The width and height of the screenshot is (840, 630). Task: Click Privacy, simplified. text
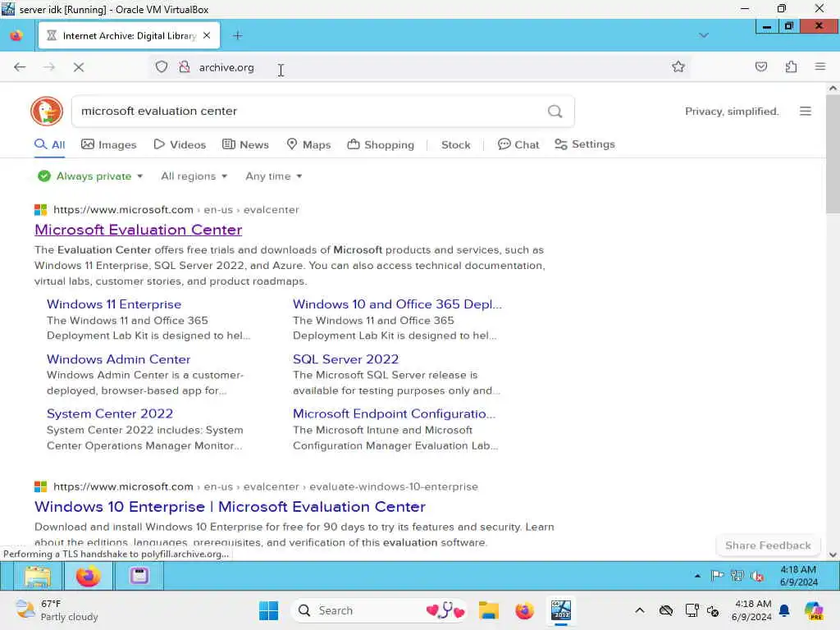click(x=731, y=112)
